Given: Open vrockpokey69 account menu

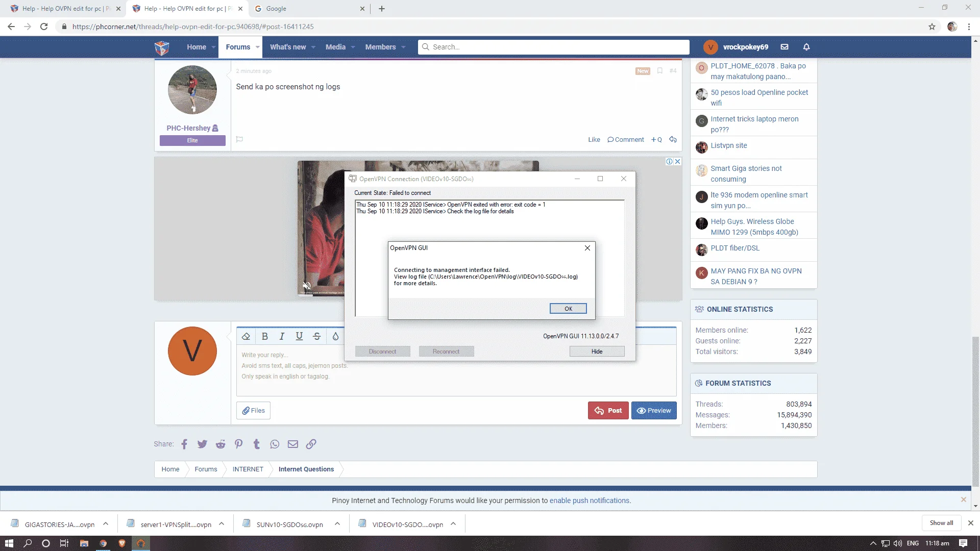Looking at the screenshot, I should [736, 47].
